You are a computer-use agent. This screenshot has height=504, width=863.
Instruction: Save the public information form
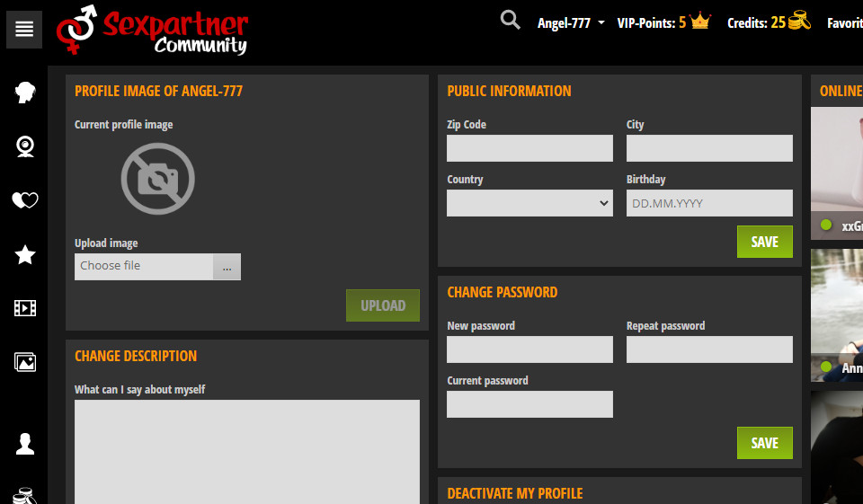pos(764,242)
